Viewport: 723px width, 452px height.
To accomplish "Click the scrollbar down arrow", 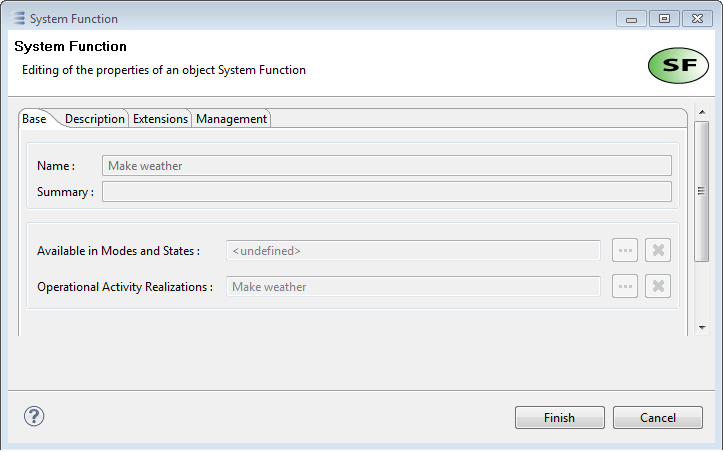I will (702, 327).
